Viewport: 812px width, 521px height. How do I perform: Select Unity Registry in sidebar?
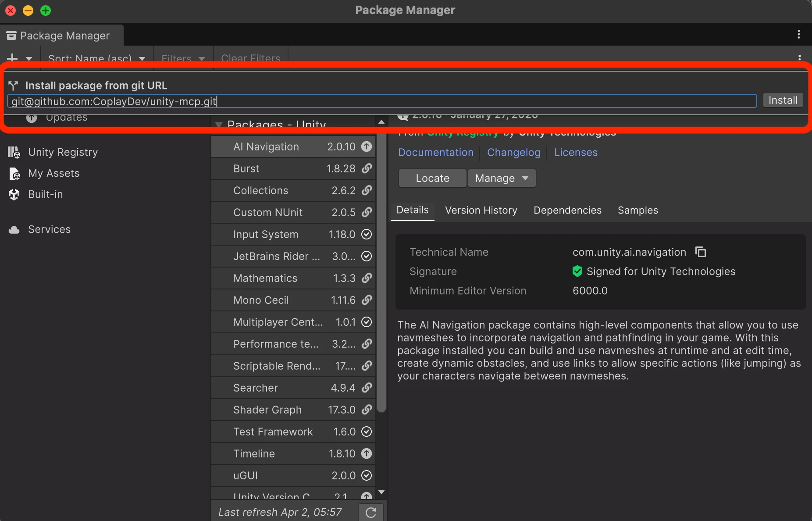click(63, 152)
